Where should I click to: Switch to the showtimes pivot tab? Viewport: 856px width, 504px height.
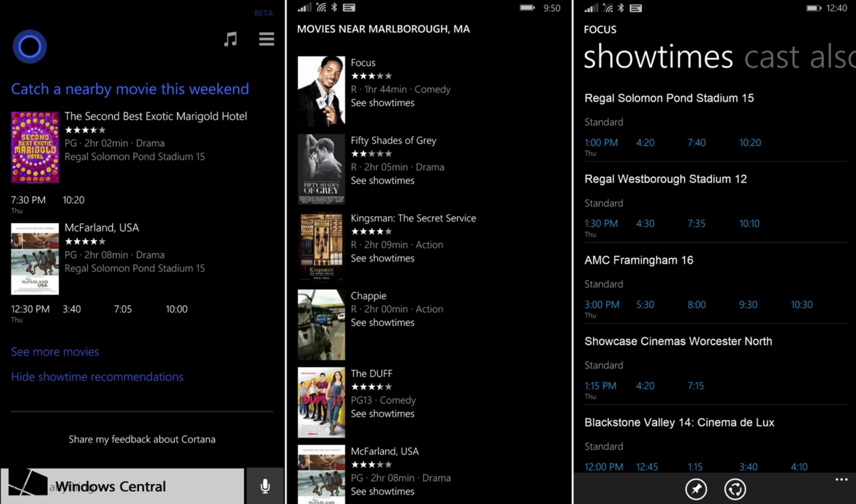coord(658,56)
